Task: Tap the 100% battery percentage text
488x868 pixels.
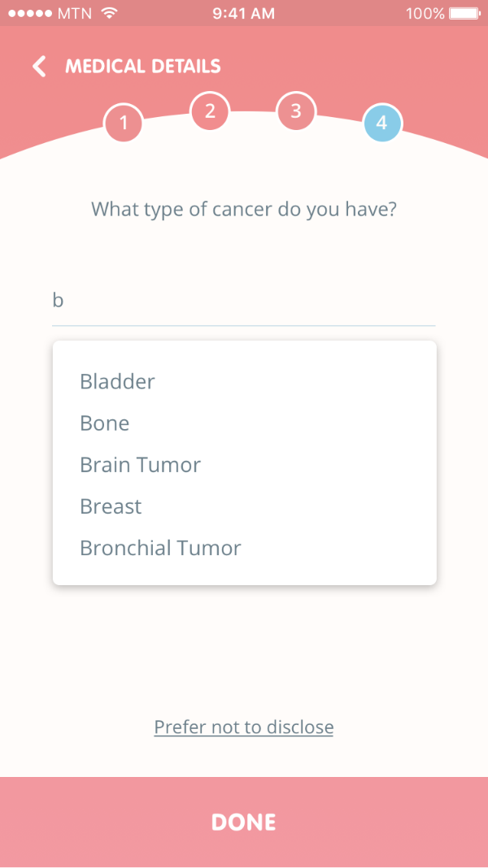Action: (425, 14)
